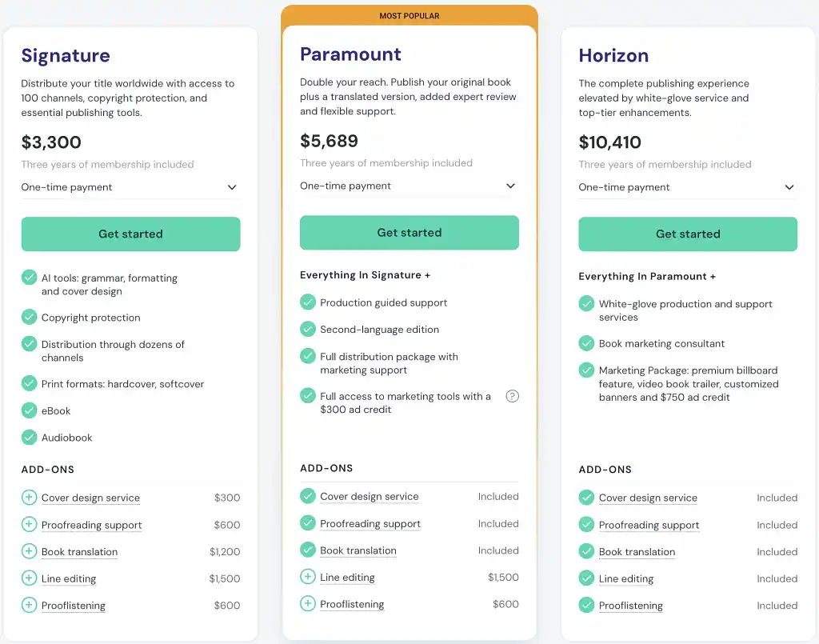
Task: Click the plus icon beside Cover design service add-on
Action: (x=29, y=497)
